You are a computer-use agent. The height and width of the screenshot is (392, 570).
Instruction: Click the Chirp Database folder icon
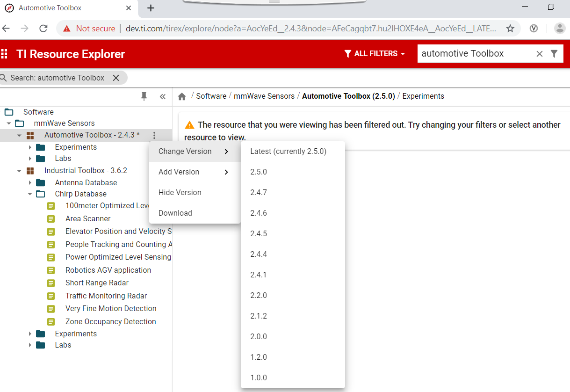point(41,194)
